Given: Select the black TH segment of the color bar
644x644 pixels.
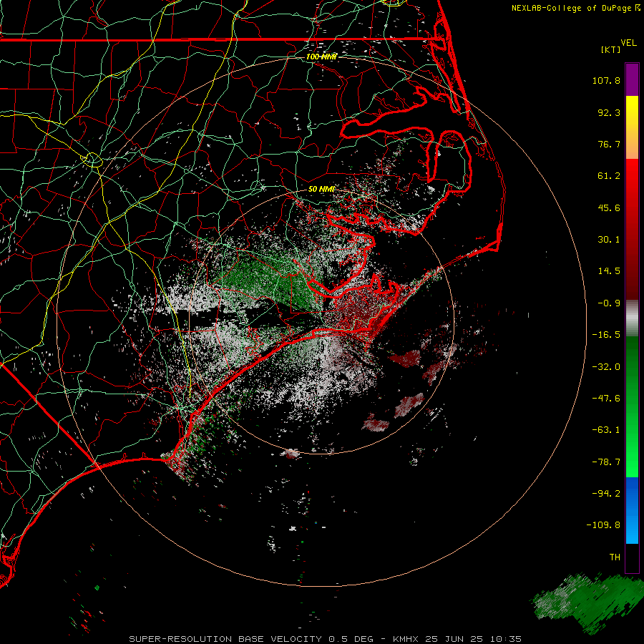Looking at the screenshot, I should pos(632,557).
